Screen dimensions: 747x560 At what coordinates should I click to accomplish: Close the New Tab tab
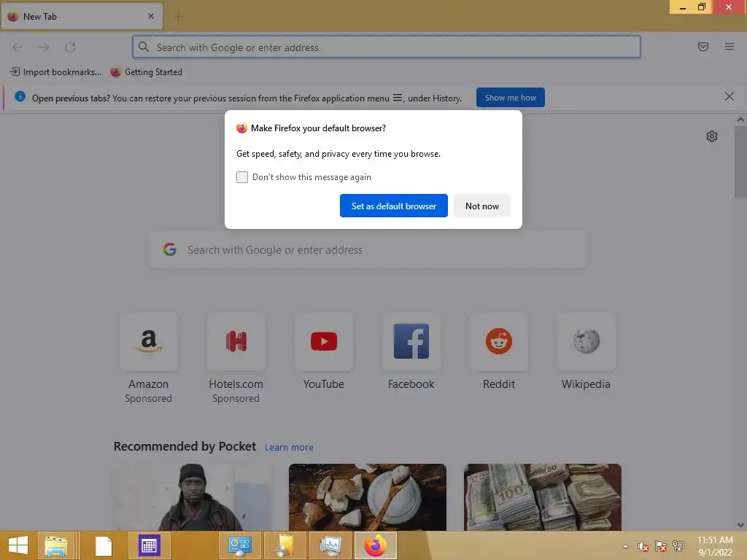(x=151, y=16)
